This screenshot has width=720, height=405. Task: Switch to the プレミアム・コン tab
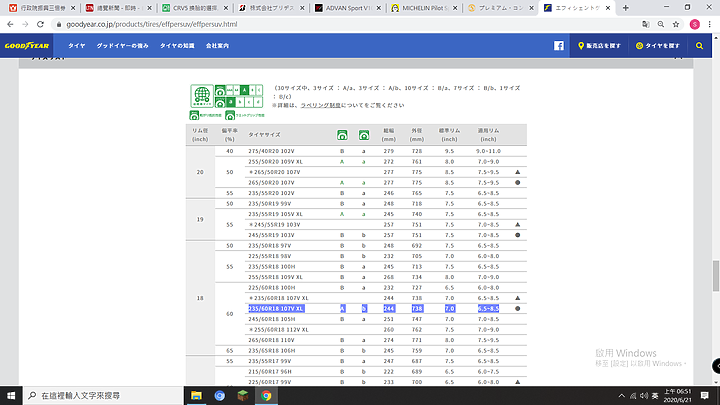point(500,8)
